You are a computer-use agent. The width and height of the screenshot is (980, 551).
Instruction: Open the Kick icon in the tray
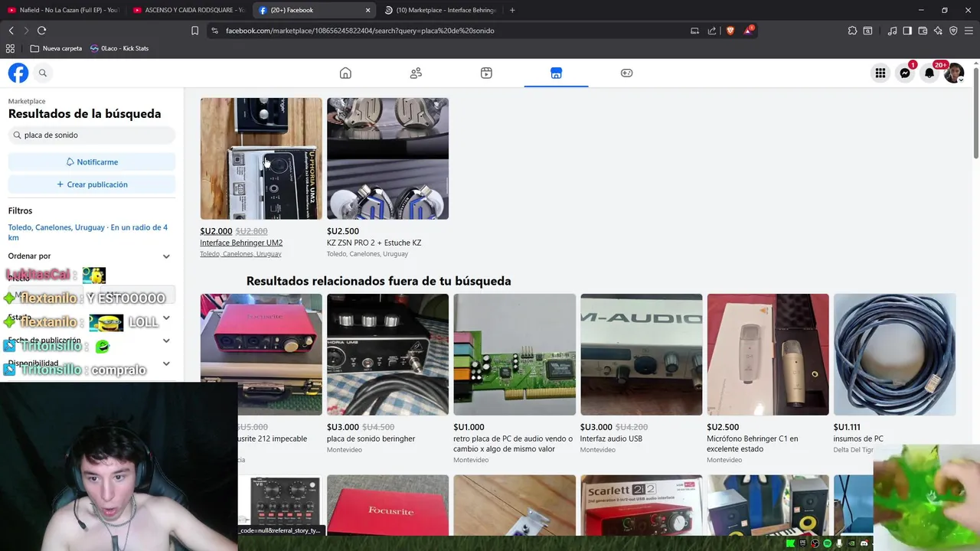pos(791,543)
